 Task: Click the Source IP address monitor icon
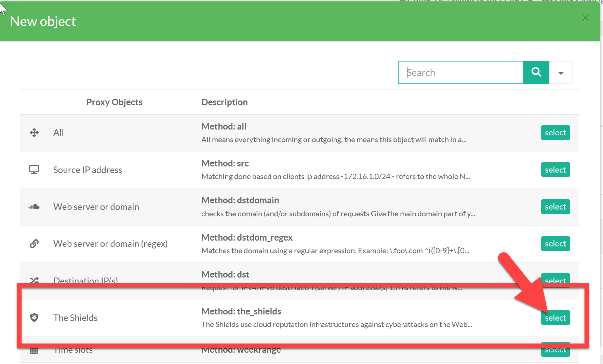(34, 170)
